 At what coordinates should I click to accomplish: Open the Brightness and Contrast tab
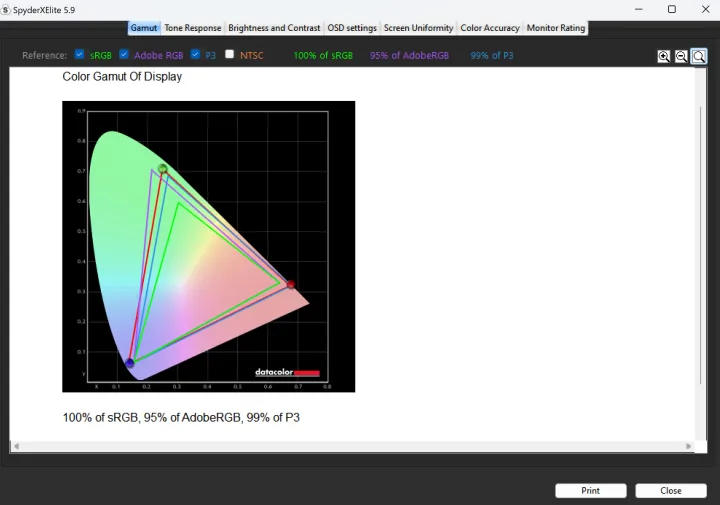[274, 28]
